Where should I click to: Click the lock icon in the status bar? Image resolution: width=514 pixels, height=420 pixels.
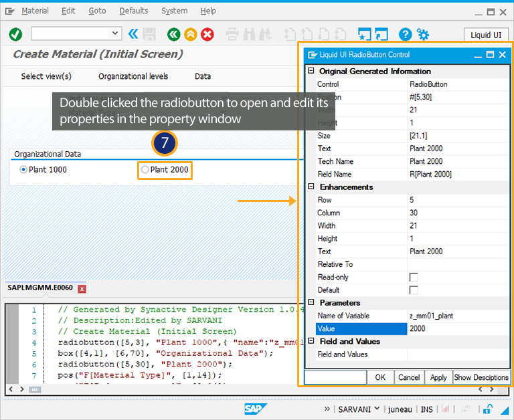coord(488,409)
